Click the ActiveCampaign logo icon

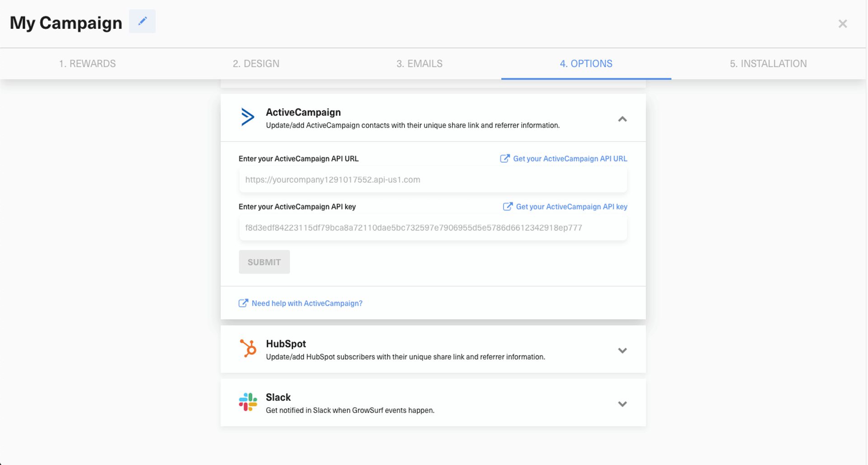pyautogui.click(x=247, y=117)
